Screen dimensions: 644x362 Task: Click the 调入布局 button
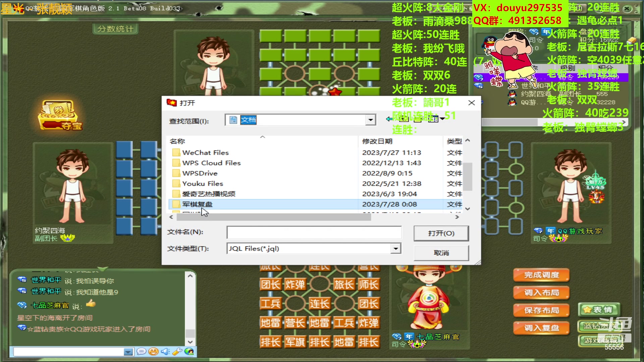541,293
